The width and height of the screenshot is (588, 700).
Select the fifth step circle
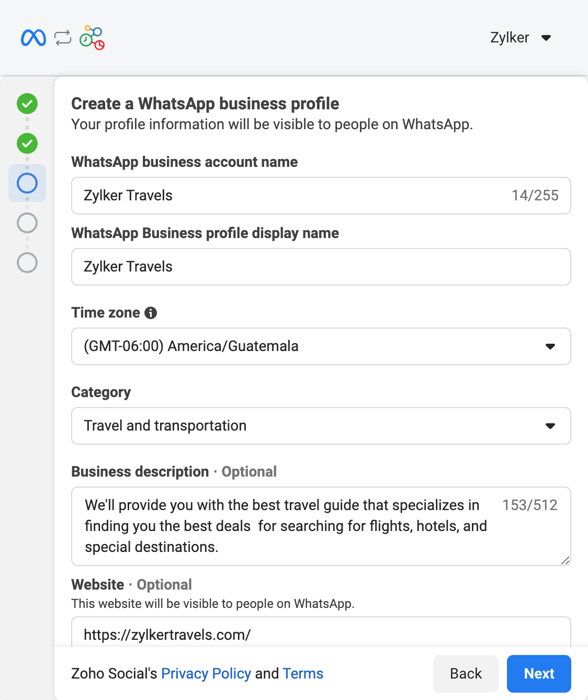27,263
